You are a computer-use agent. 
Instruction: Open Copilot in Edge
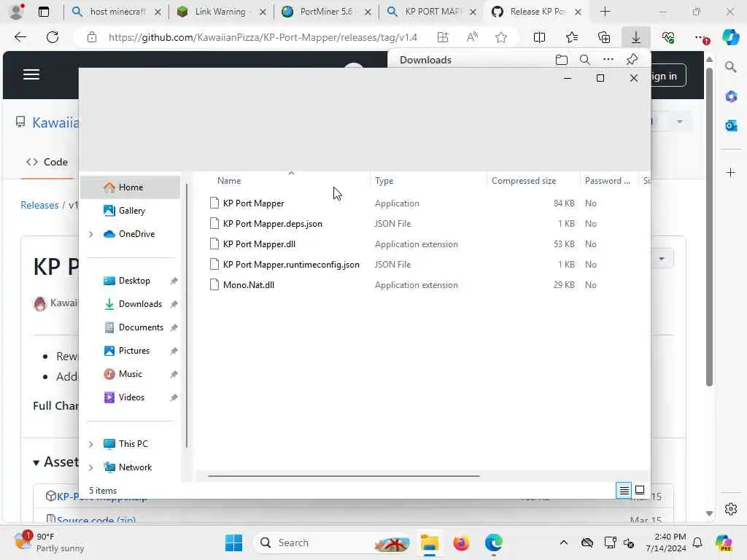click(730, 37)
